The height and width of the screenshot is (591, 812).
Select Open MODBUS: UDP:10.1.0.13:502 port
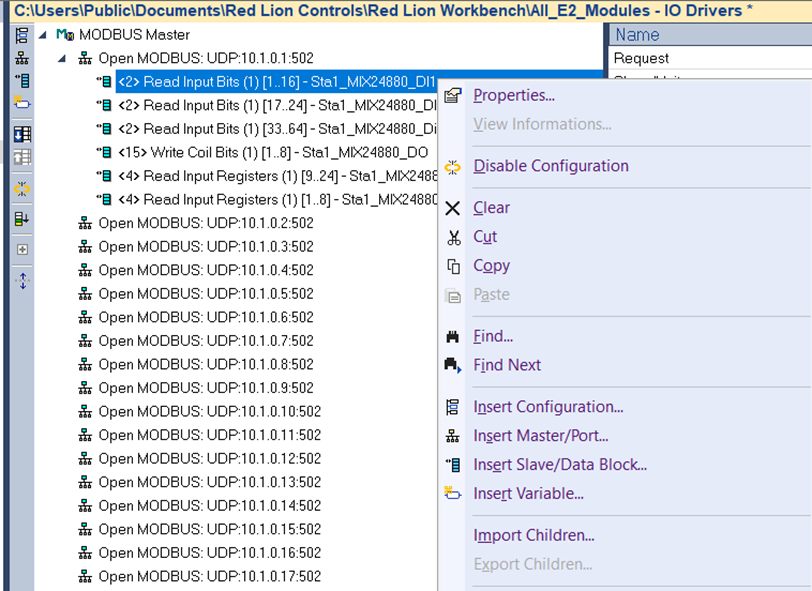[210, 483]
